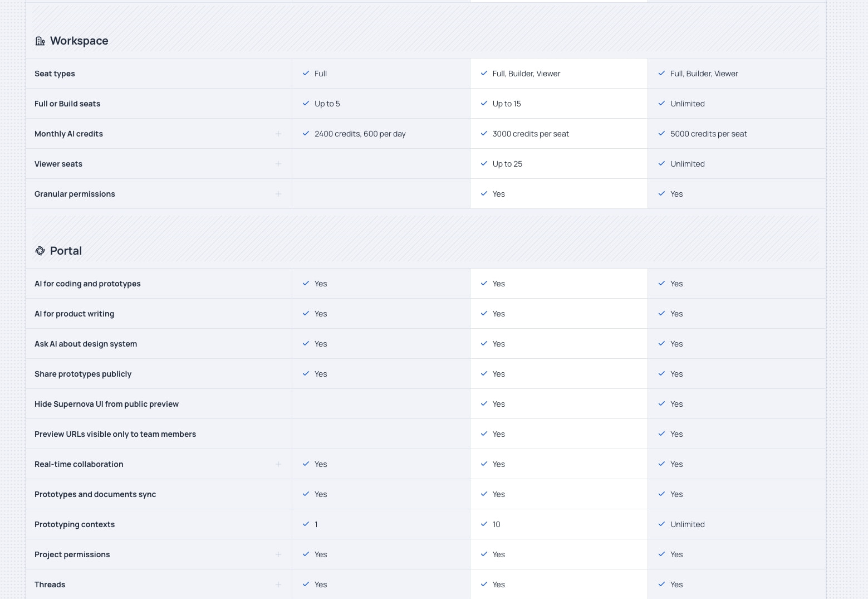Click Share prototypes publicly label
The width and height of the screenshot is (868, 599).
(83, 374)
